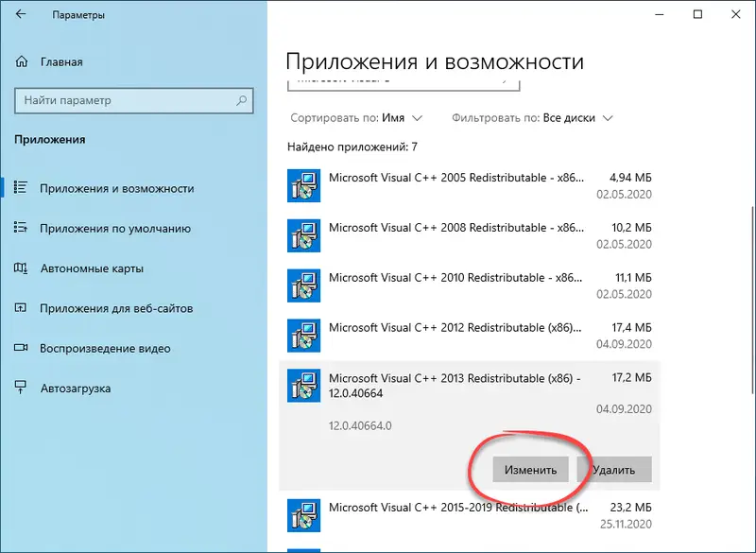
Task: Click the Приложения и возможности list icon
Action: coord(20,187)
